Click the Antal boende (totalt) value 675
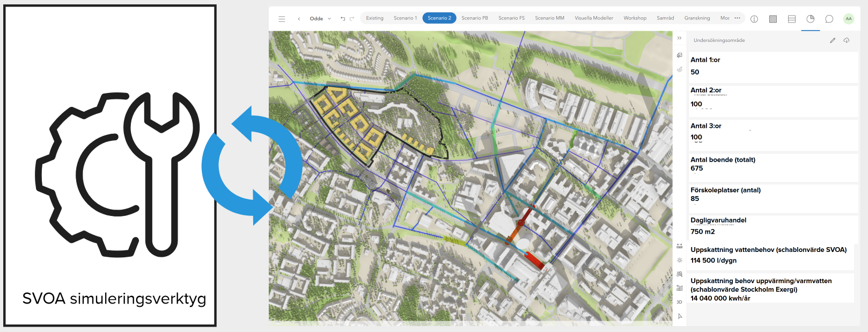868x332 pixels. (696, 169)
